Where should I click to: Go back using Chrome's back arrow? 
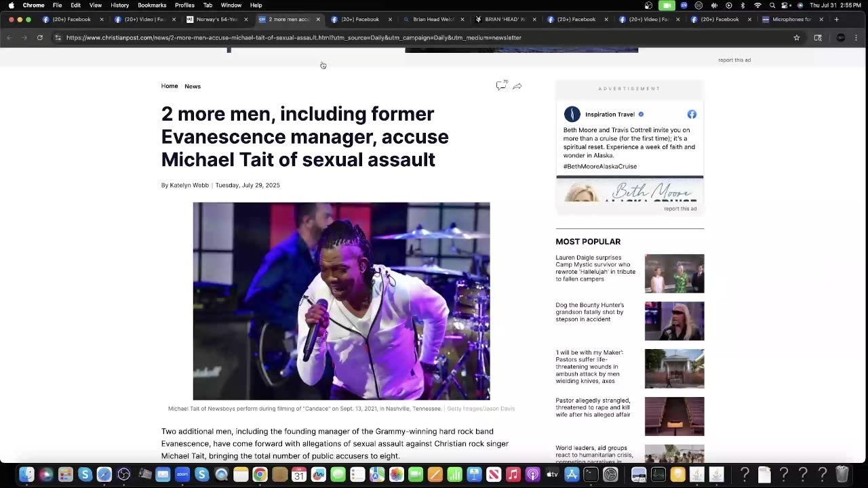point(9,38)
